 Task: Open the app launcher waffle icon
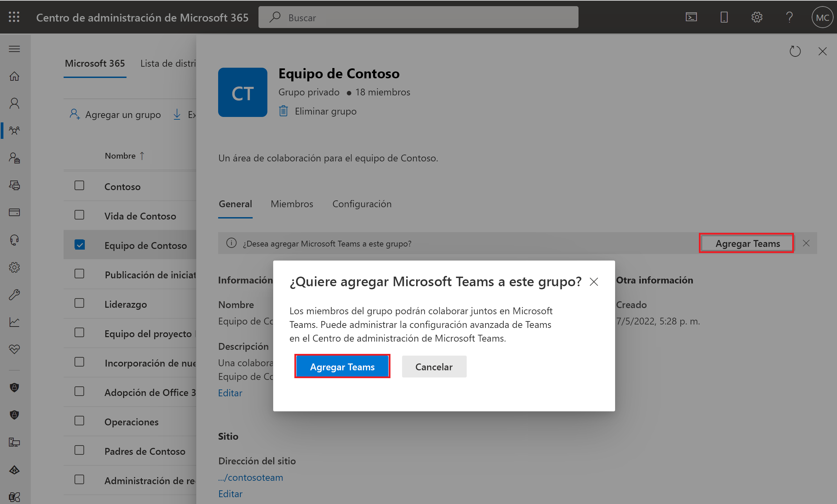click(14, 17)
